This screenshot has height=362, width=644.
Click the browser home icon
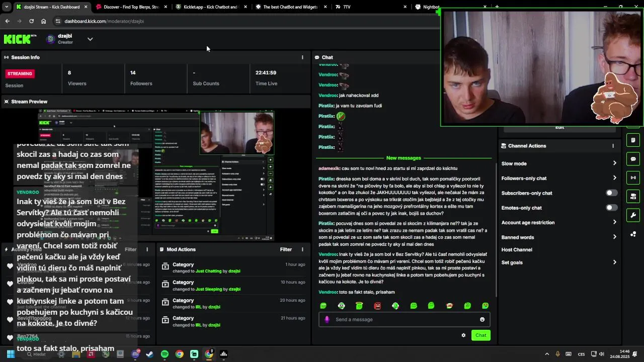[x=43, y=21]
